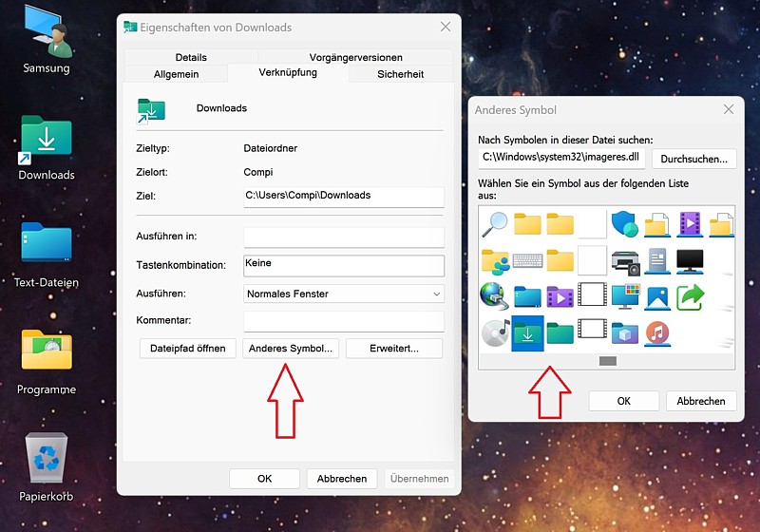Choose the blue folder icon in symbol list

[x=527, y=296]
